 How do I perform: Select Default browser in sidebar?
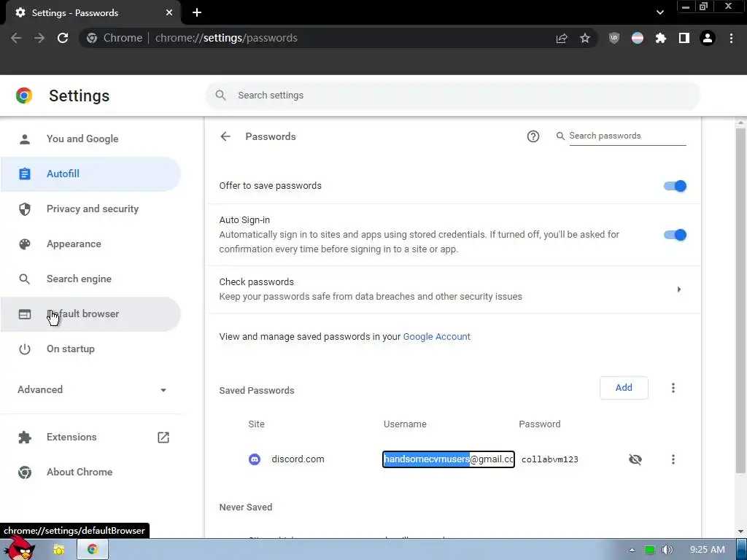point(90,314)
